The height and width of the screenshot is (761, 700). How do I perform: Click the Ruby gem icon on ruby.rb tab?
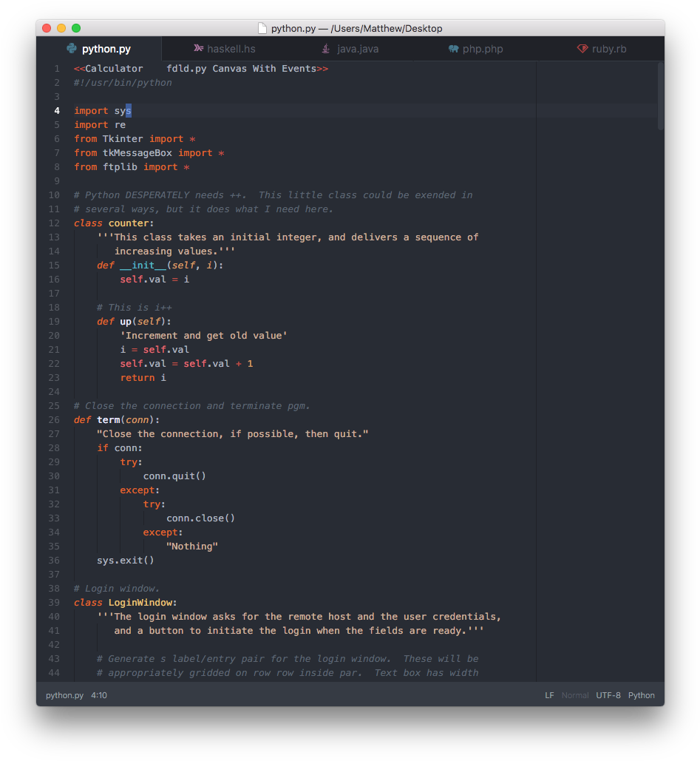pyautogui.click(x=582, y=49)
